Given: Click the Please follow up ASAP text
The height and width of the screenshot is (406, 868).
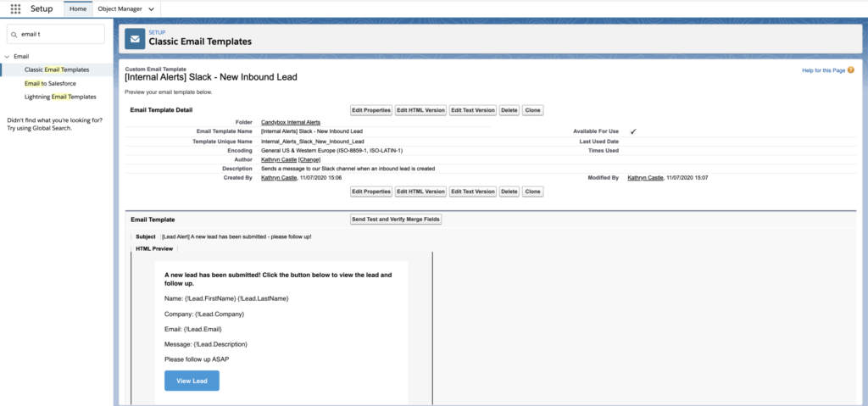Looking at the screenshot, I should pos(197,359).
